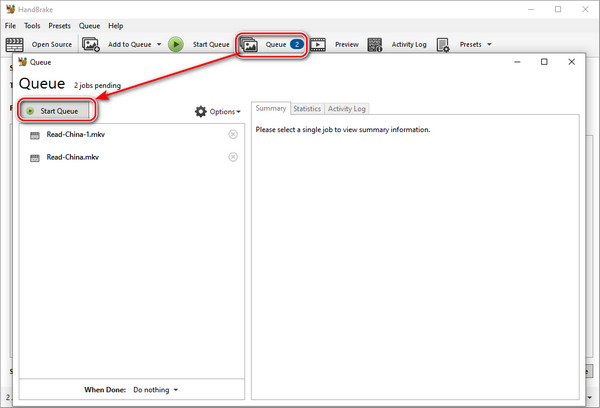Click the film icon beside Read-China-1.mkv
The width and height of the screenshot is (600, 408).
point(35,135)
